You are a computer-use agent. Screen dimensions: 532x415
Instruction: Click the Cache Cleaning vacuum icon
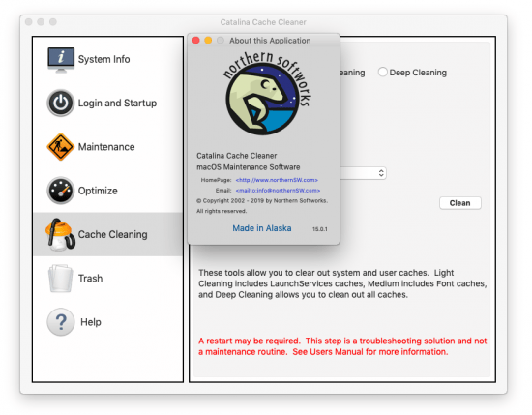(60, 234)
